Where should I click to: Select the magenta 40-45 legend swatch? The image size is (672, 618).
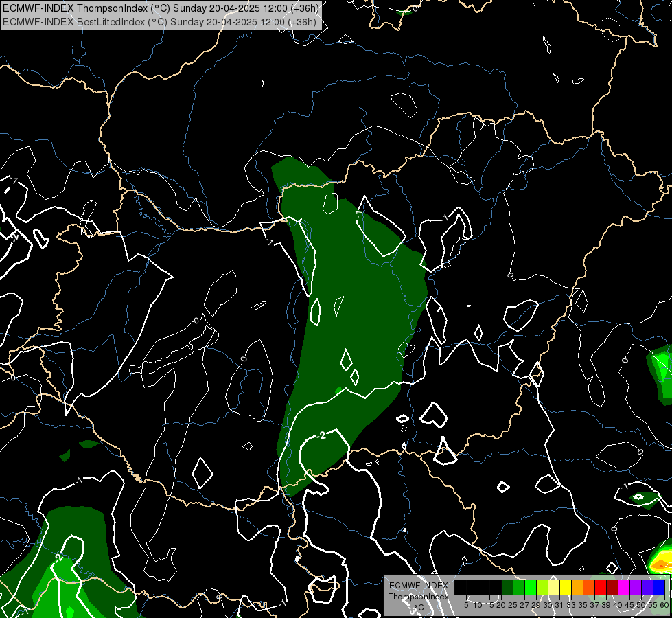tap(624, 587)
